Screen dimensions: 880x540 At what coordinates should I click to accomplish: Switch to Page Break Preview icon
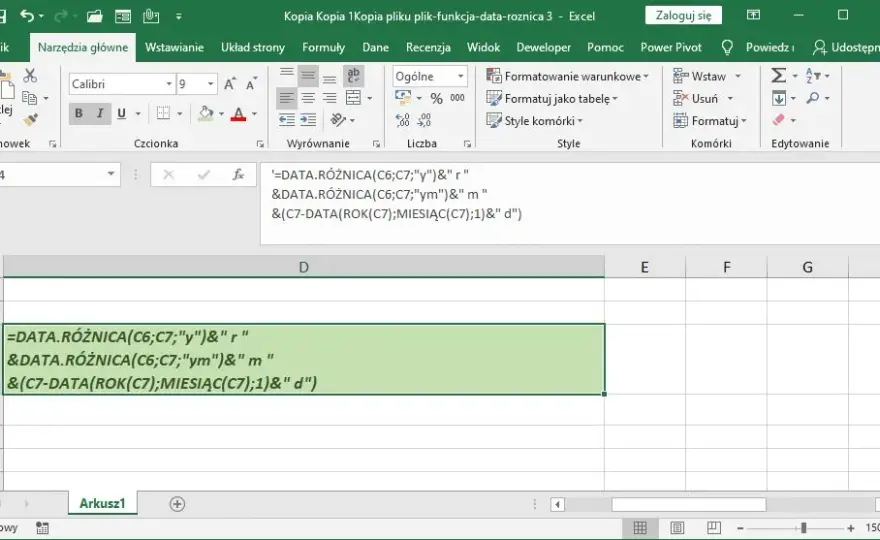[714, 528]
